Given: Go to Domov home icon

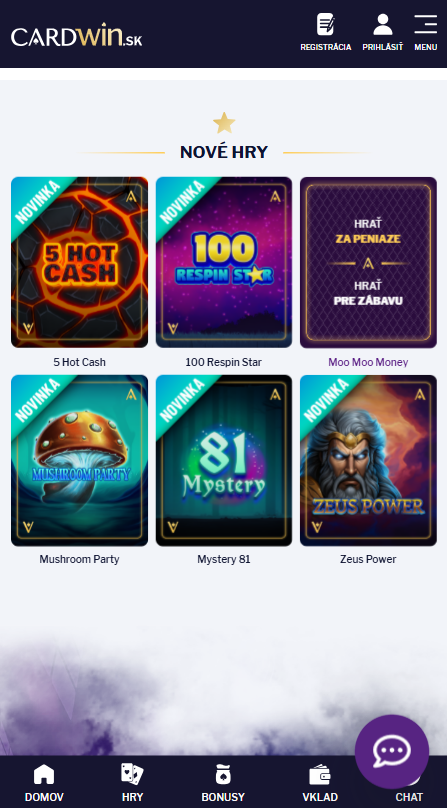Looking at the screenshot, I should (44, 774).
